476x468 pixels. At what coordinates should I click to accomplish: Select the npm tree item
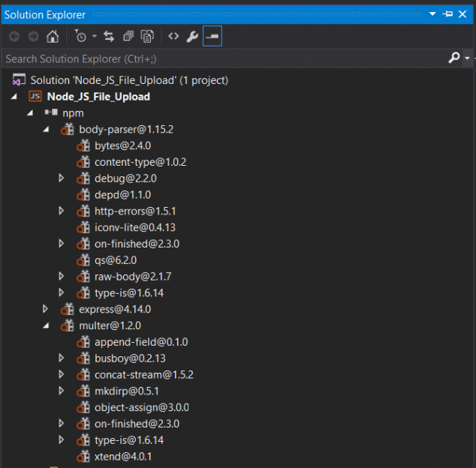pyautogui.click(x=73, y=113)
